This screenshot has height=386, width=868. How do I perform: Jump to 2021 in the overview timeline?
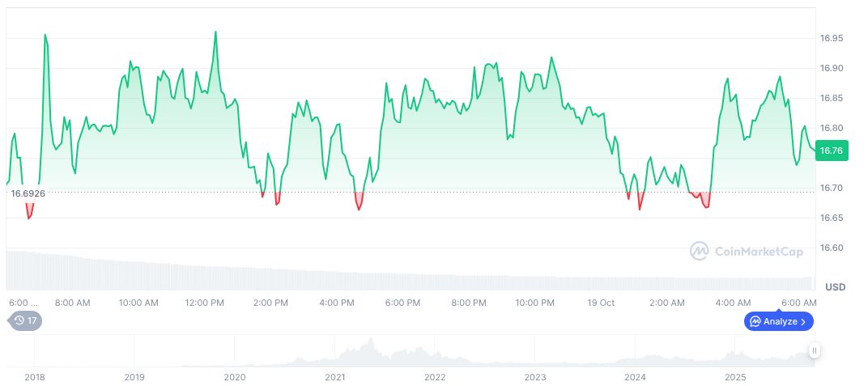point(334,377)
